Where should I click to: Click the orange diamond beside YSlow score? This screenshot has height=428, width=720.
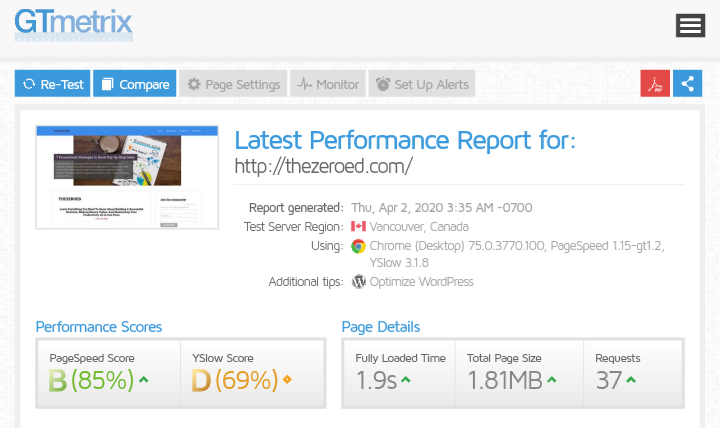pos(287,379)
